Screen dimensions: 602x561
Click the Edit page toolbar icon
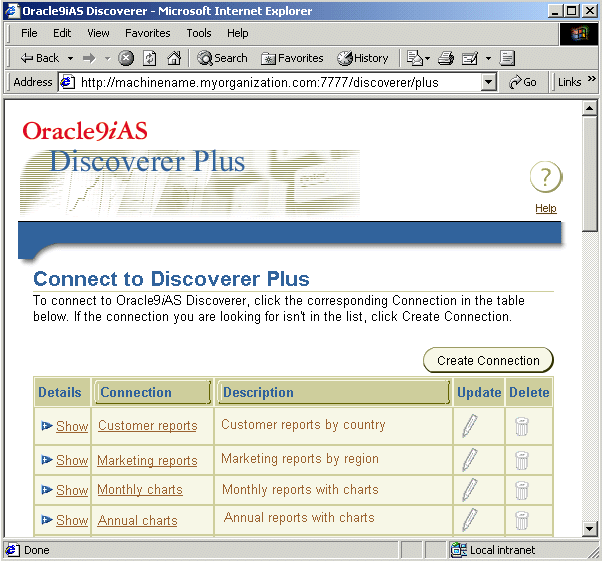tap(470, 58)
